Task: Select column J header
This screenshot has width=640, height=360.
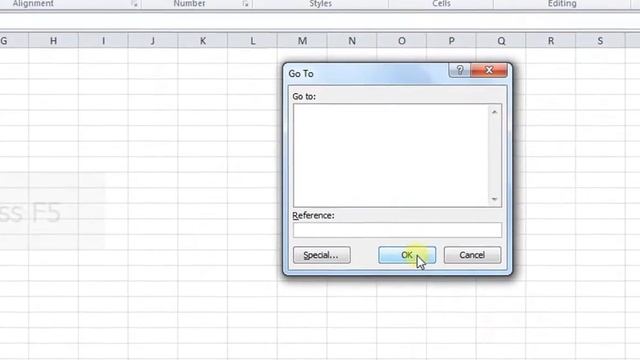Action: pos(153,41)
